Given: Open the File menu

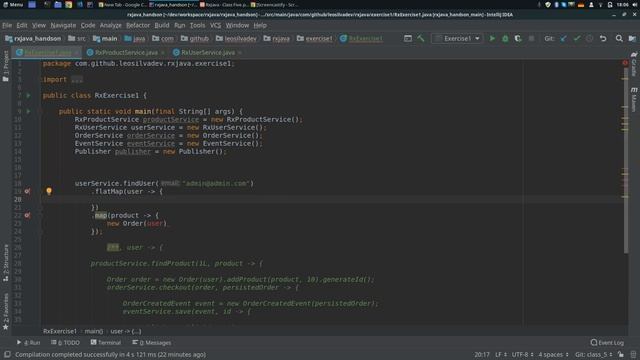Looking at the screenshot, I should pos(7,25).
